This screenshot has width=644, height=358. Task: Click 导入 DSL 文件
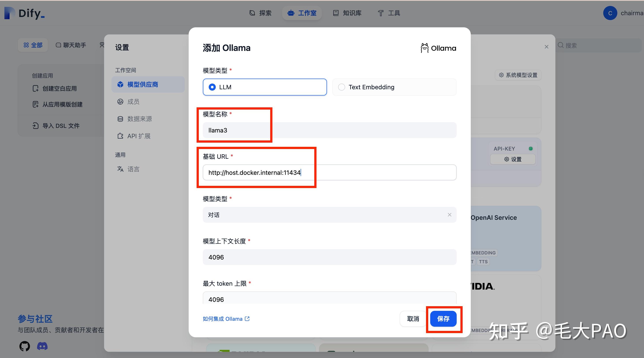tap(56, 125)
